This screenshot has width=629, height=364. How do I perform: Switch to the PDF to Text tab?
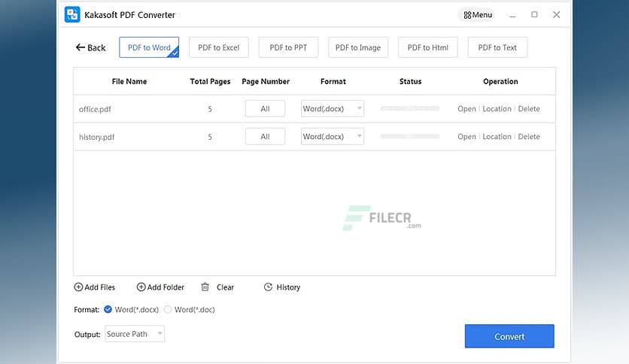pyautogui.click(x=497, y=47)
